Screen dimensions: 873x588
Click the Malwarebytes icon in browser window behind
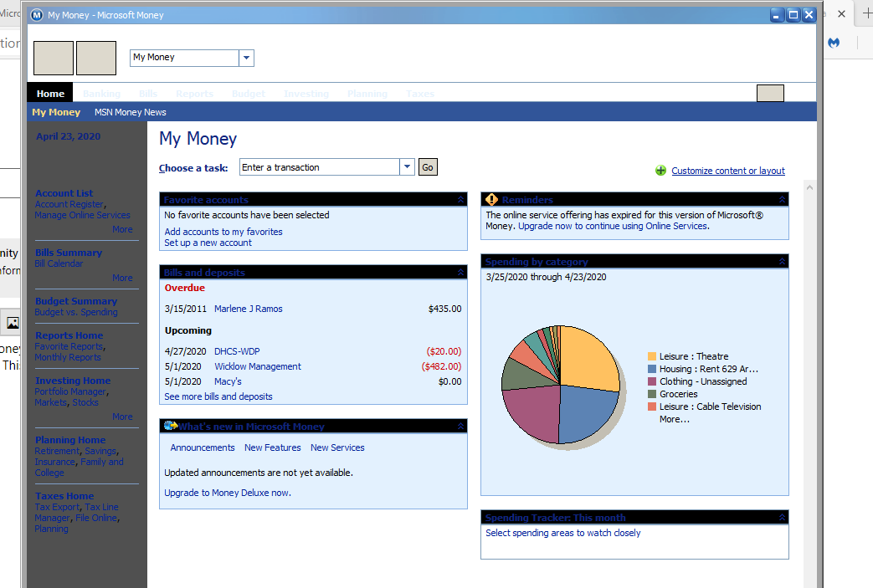[x=834, y=43]
